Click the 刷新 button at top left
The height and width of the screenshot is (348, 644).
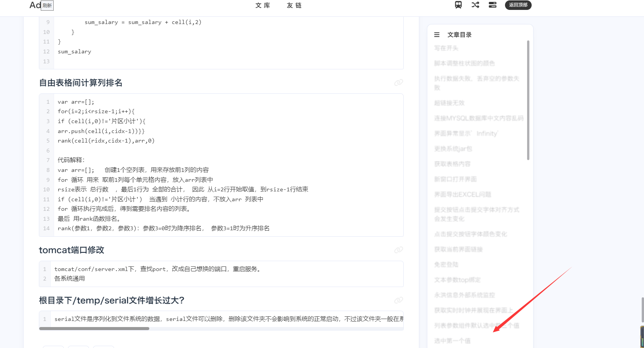coord(47,6)
